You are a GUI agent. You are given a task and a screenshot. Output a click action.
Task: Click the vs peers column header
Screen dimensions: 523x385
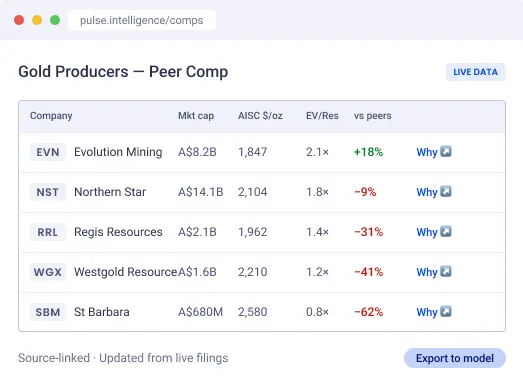click(373, 116)
